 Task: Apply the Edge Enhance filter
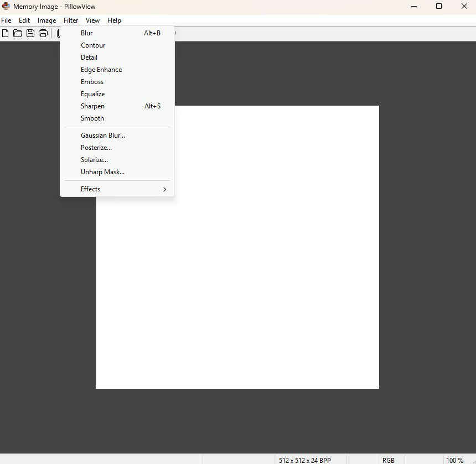(x=101, y=70)
